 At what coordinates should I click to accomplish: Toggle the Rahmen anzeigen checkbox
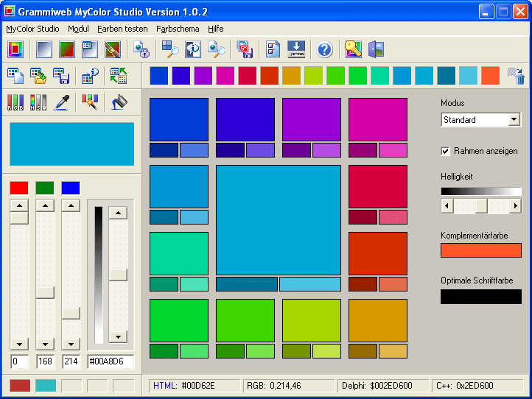click(445, 151)
